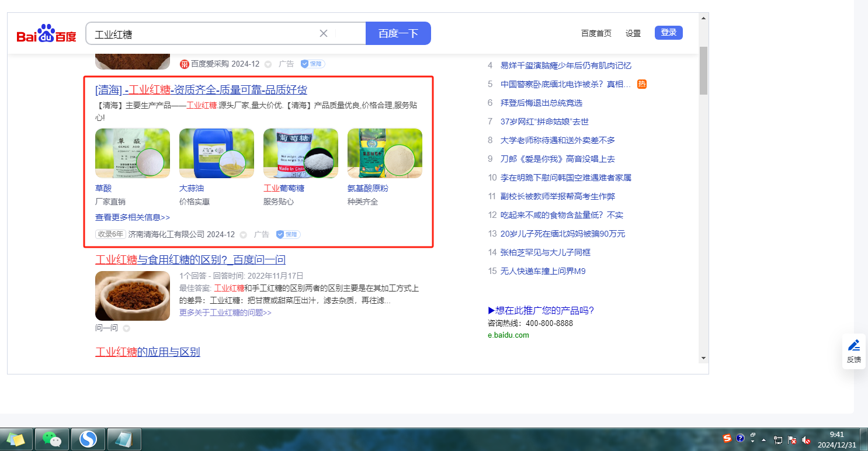
Task: Expand dropdown arrow beside 济南清海化工有限公司 2024-12
Action: pyautogui.click(x=243, y=235)
